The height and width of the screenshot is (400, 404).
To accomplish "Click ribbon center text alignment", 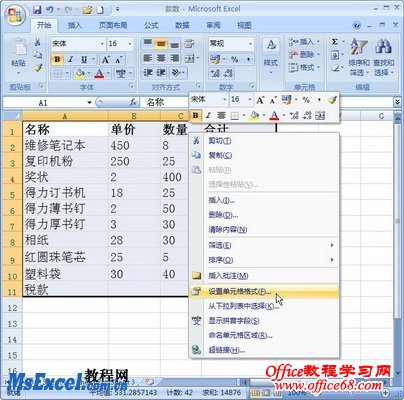I will pos(161,58).
